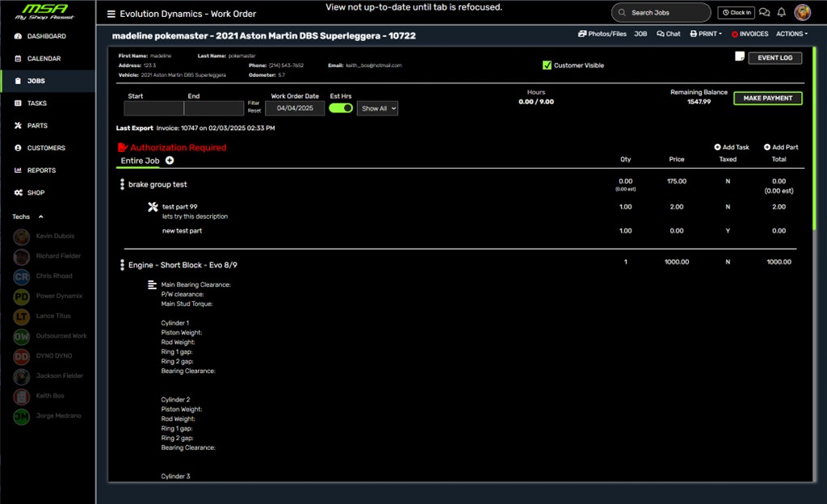The image size is (827, 504).
Task: Select the JM avatar for Jorge Medrano
Action: pos(22,417)
